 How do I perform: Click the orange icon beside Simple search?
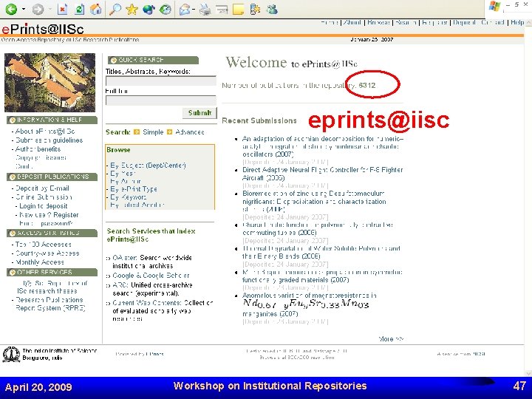pyautogui.click(x=137, y=132)
